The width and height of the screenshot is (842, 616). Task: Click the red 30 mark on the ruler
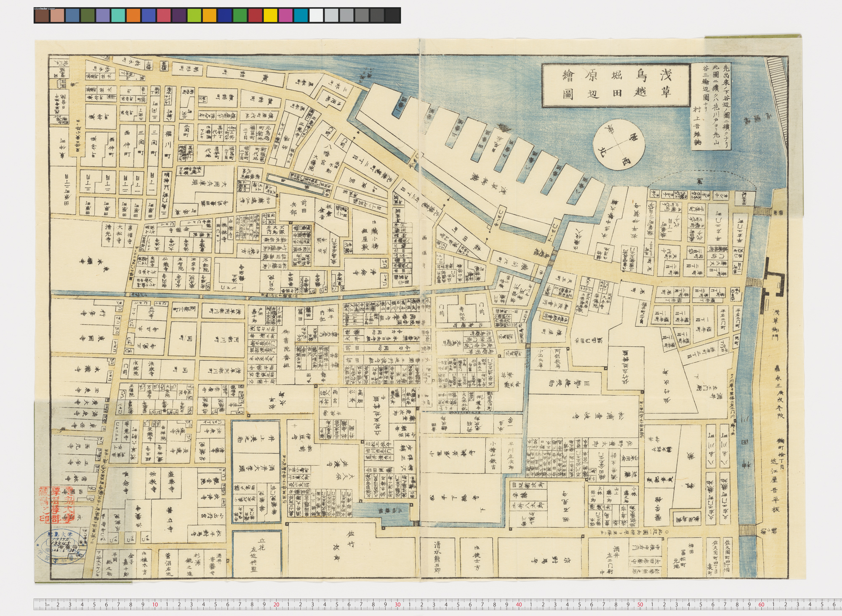[x=397, y=605]
